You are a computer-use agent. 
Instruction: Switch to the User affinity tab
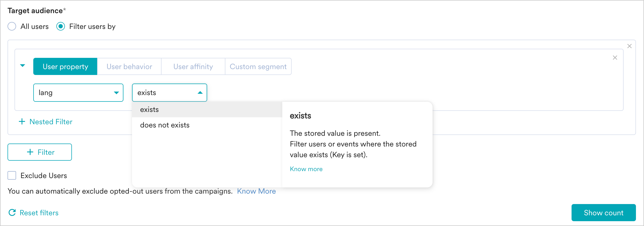pos(193,66)
